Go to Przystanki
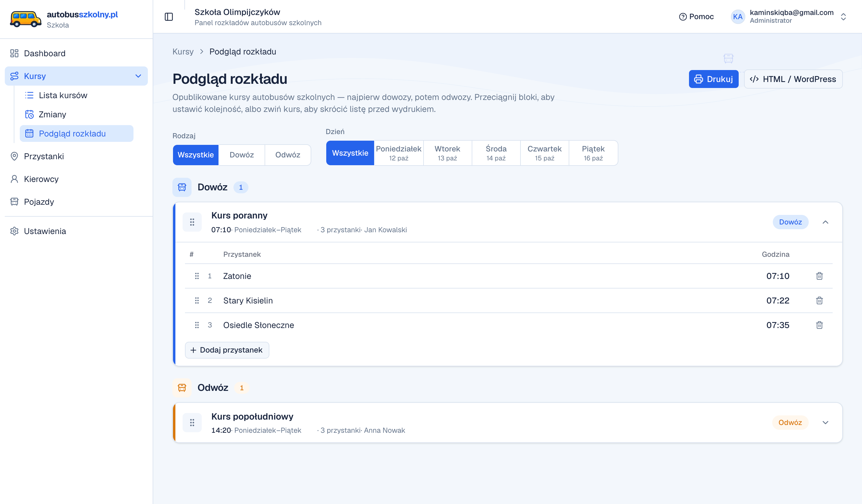 pyautogui.click(x=76, y=156)
